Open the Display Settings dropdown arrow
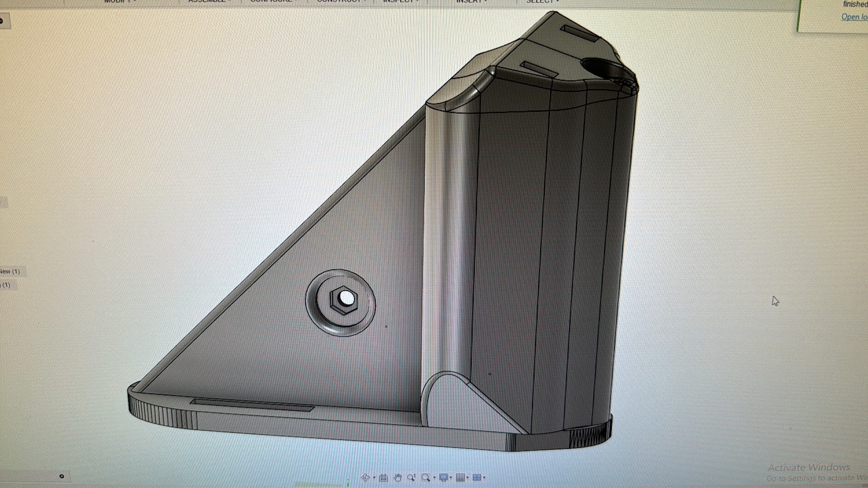Image resolution: width=868 pixels, height=488 pixels. [451, 478]
